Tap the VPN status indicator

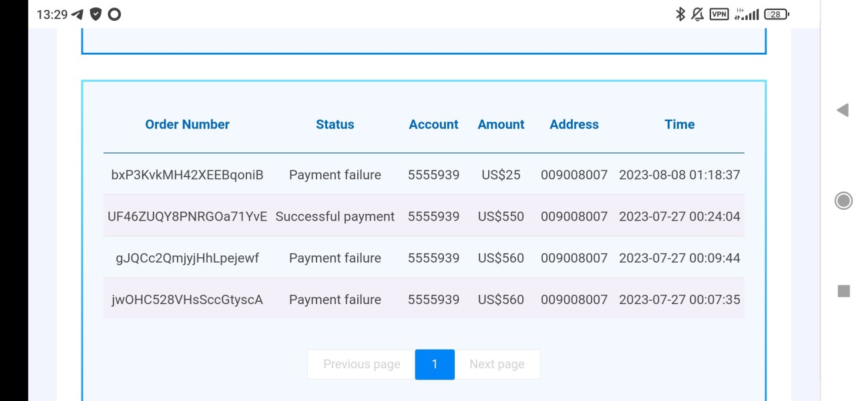[719, 14]
